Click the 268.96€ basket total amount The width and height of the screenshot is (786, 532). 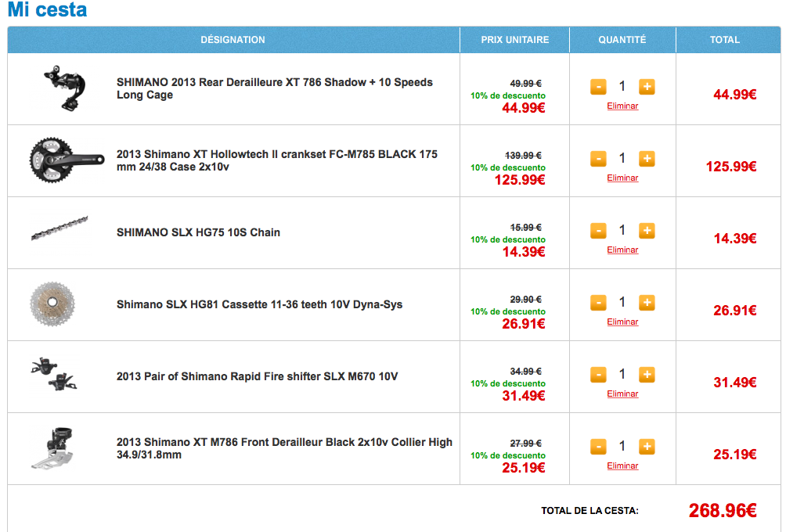[x=723, y=510]
